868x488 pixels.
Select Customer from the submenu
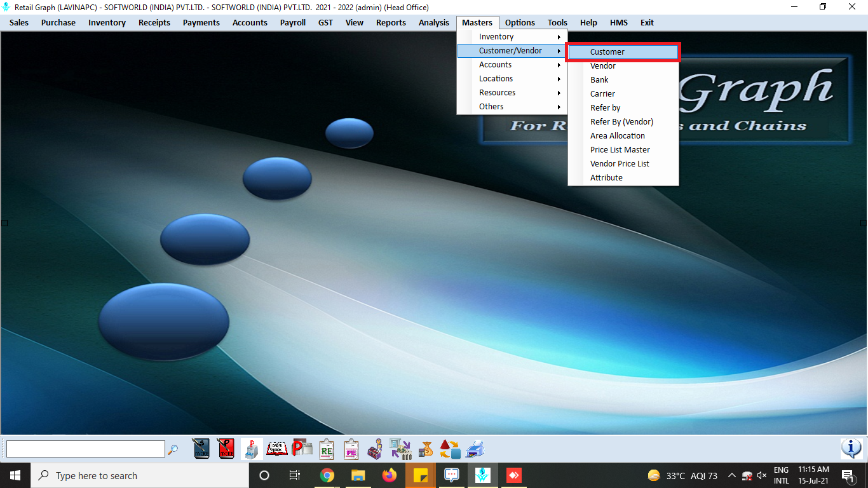pyautogui.click(x=623, y=52)
